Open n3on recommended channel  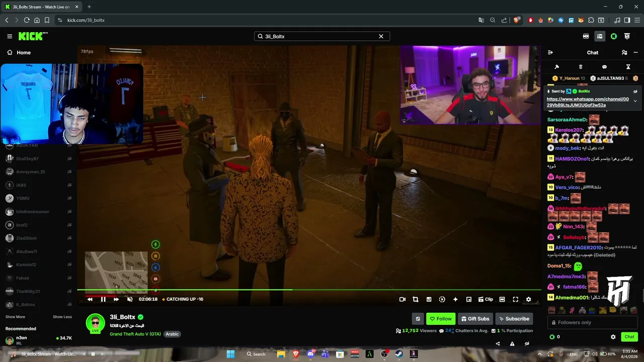pyautogui.click(x=39, y=340)
